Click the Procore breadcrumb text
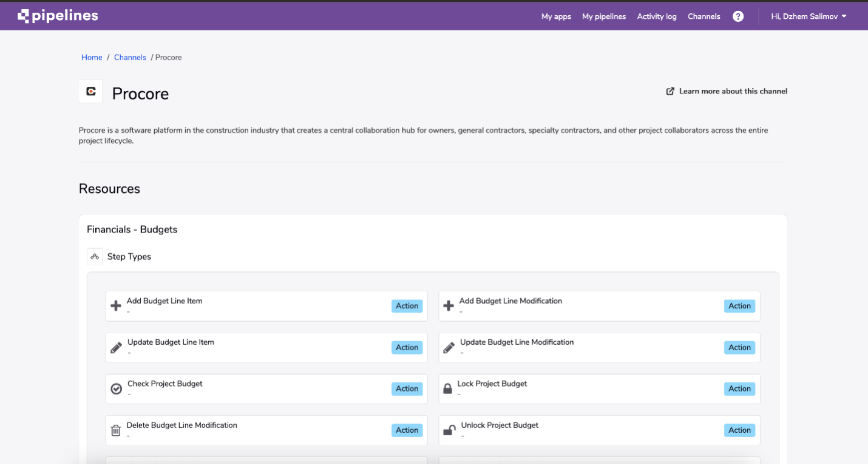The width and height of the screenshot is (868, 465). (x=169, y=58)
